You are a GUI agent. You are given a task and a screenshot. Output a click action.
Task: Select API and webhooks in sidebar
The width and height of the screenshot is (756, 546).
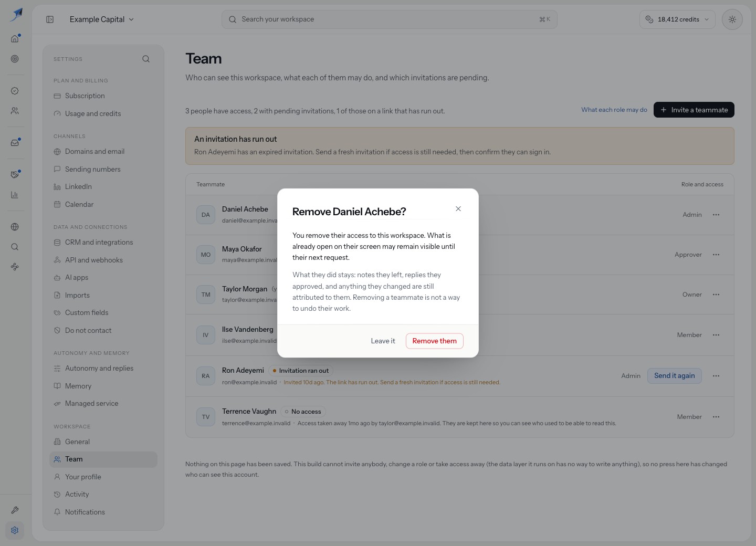pyautogui.click(x=103, y=260)
